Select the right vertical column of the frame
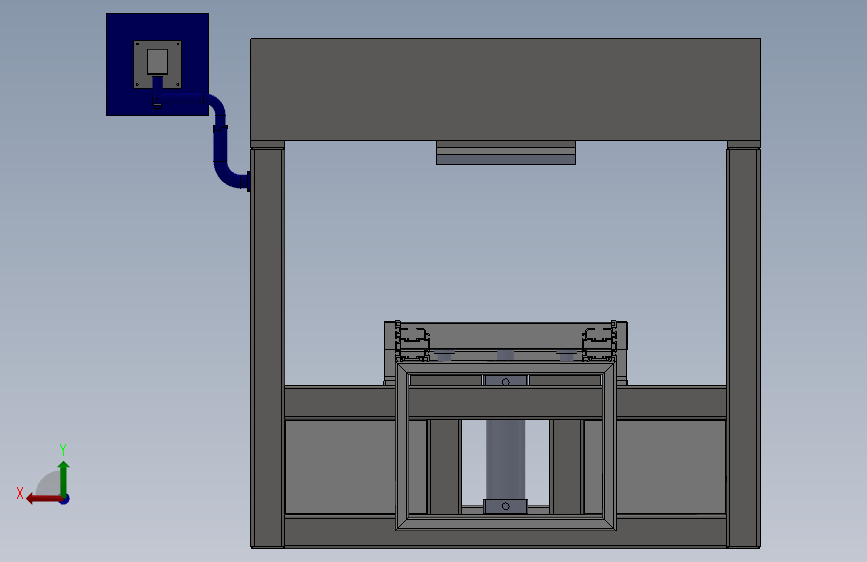867x562 pixels. click(744, 347)
